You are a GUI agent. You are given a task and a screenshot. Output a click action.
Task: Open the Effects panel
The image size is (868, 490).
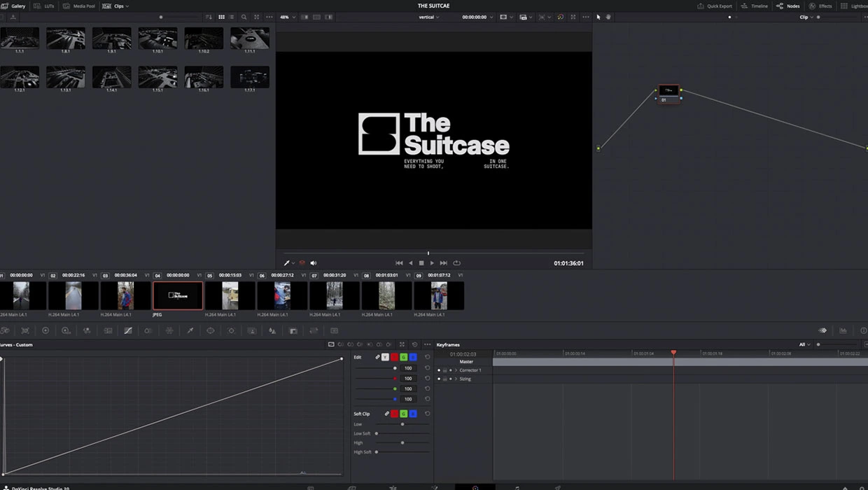click(x=820, y=6)
